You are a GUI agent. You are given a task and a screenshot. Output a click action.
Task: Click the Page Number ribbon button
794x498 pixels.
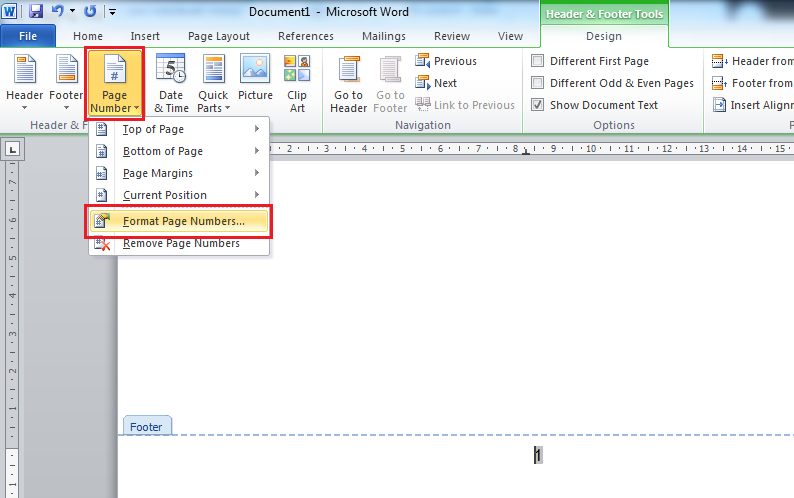(114, 84)
